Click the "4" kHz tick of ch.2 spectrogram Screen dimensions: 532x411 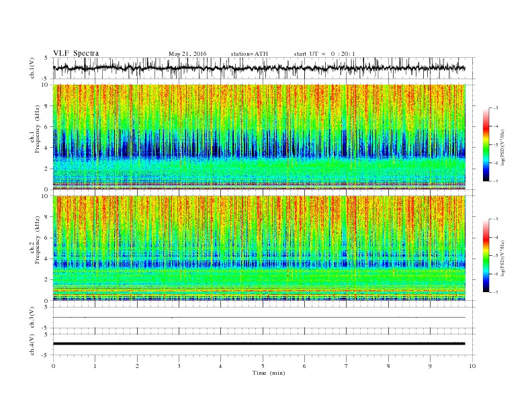47,259
